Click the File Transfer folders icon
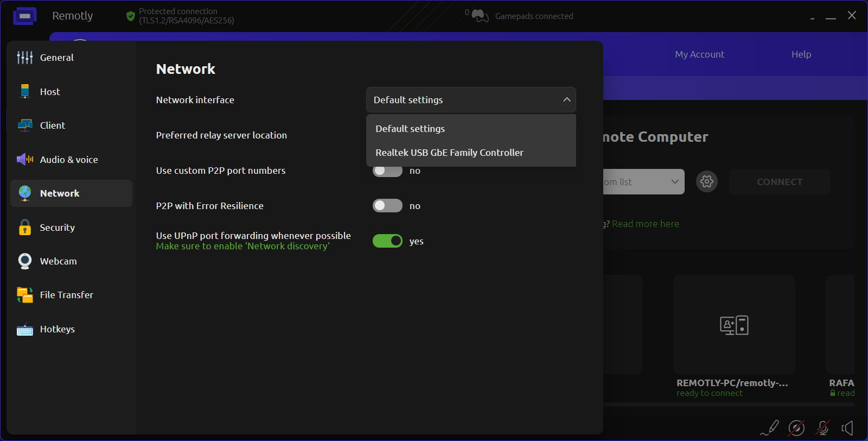The width and height of the screenshot is (868, 441). click(x=24, y=295)
